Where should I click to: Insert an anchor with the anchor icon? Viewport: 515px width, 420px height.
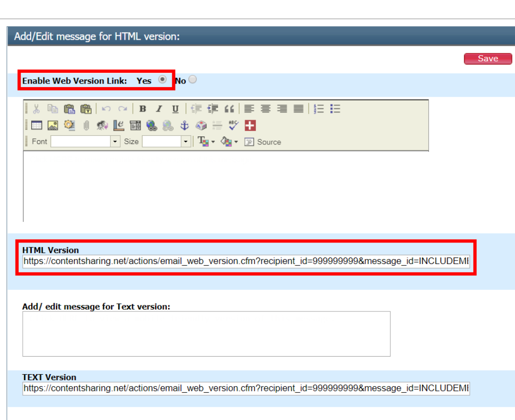[185, 125]
